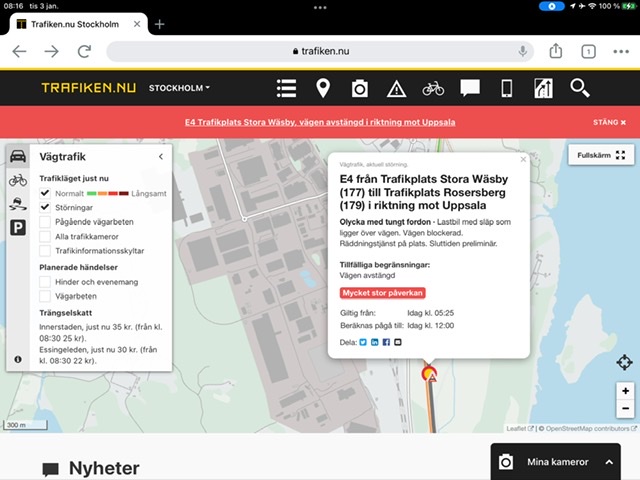This screenshot has width=640, height=480.
Task: Open the search magnifier icon
Action: coord(580,88)
